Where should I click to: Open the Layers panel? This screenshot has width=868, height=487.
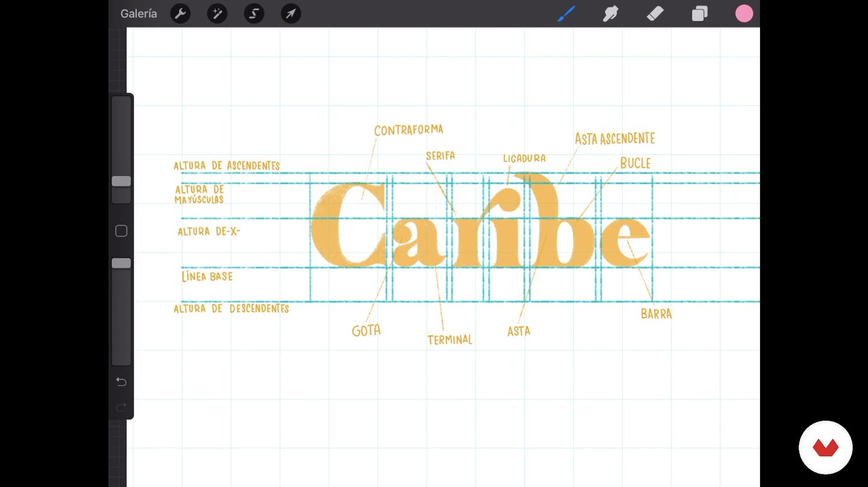(700, 14)
